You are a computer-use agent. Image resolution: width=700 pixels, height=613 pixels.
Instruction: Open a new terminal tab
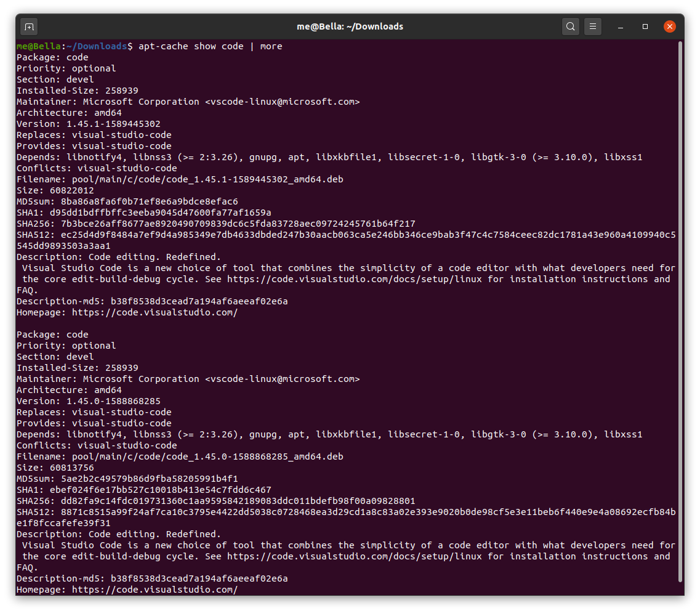tap(29, 27)
